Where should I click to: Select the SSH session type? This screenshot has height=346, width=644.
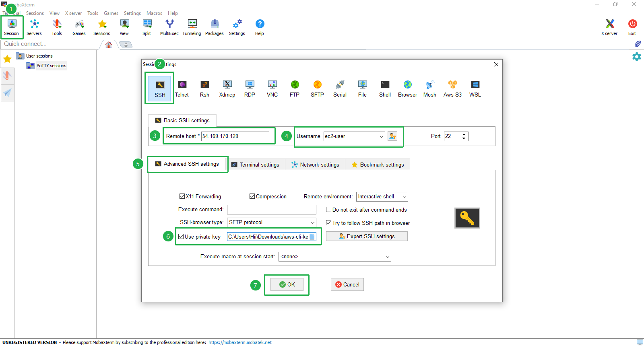tap(160, 89)
